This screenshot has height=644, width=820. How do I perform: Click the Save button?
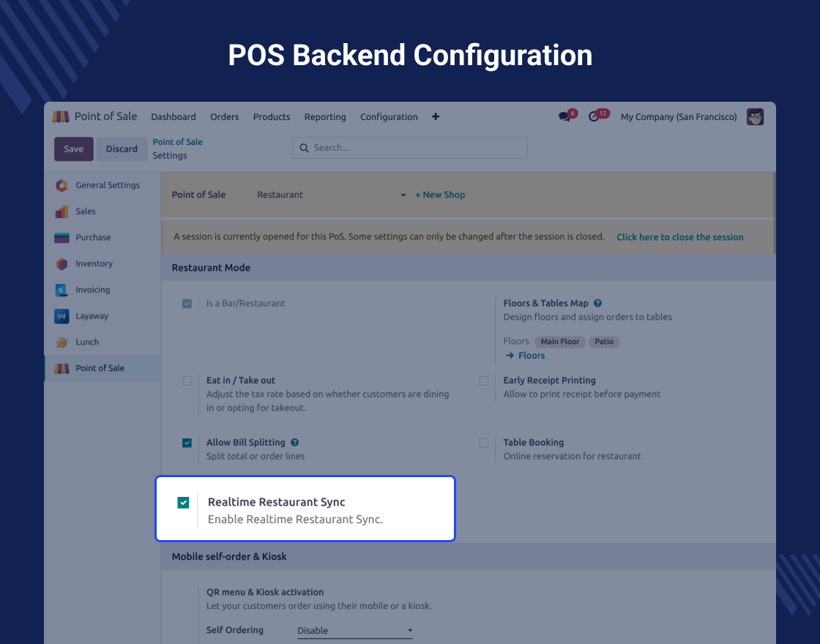click(x=73, y=149)
